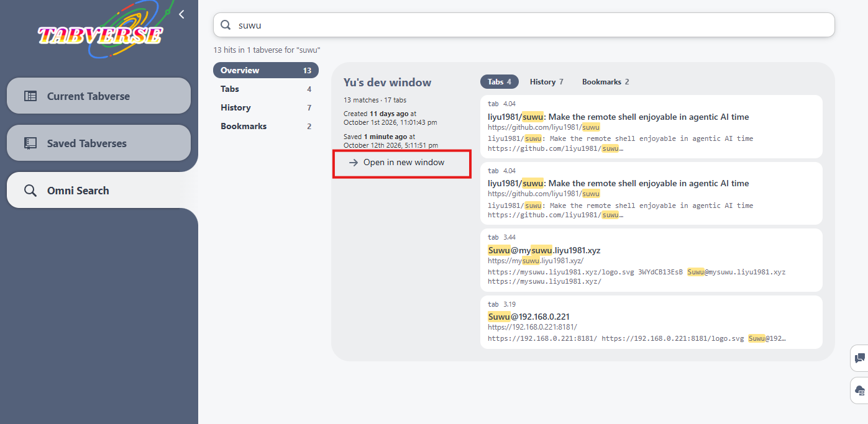Click the Saved Tabverses book icon
Image resolution: width=868 pixels, height=424 pixels.
[x=30, y=143]
